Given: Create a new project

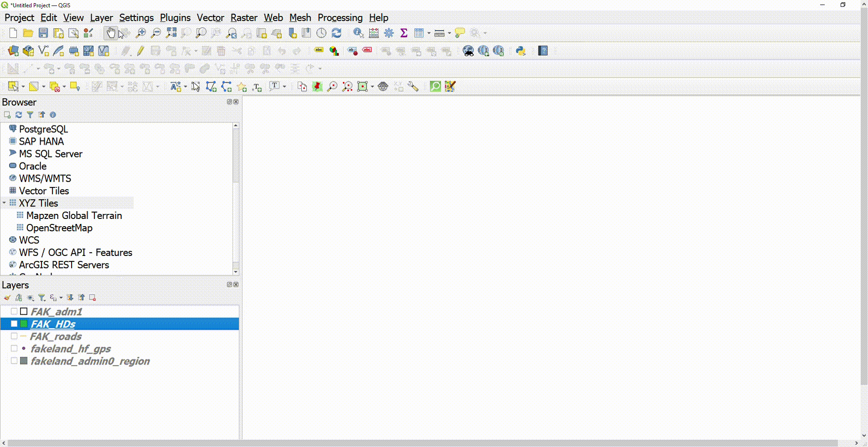Looking at the screenshot, I should click(13, 33).
